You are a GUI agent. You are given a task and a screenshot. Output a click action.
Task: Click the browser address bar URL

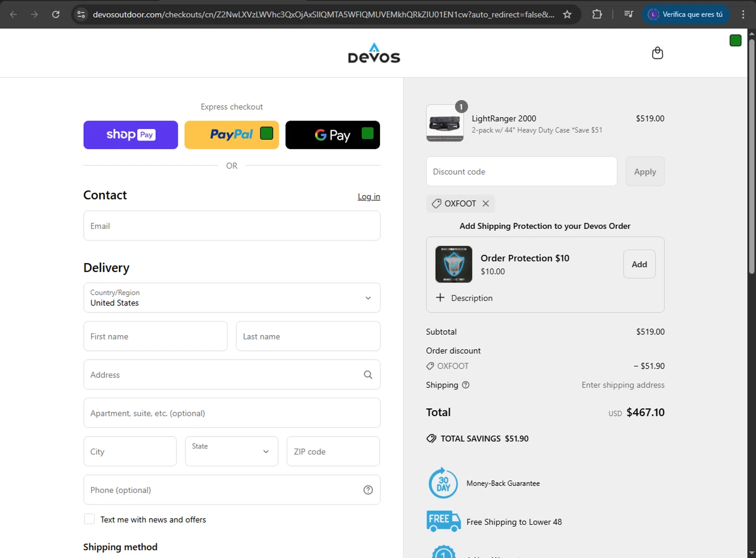click(x=324, y=15)
